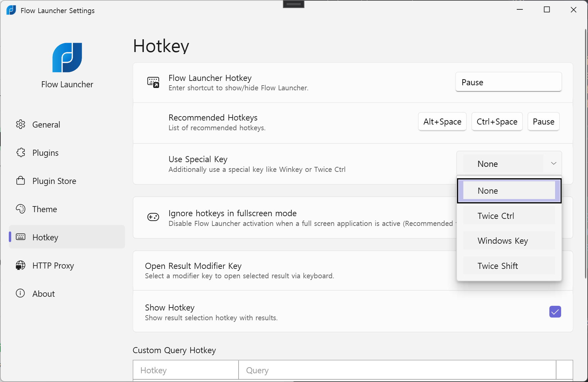The height and width of the screenshot is (382, 588).
Task: Choose Twice Shift option
Action: click(x=509, y=266)
